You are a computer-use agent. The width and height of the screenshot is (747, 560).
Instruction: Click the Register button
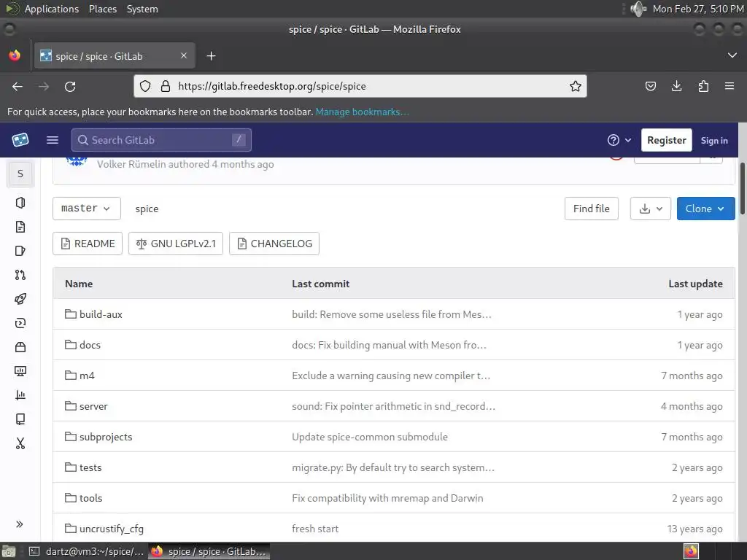pos(666,140)
